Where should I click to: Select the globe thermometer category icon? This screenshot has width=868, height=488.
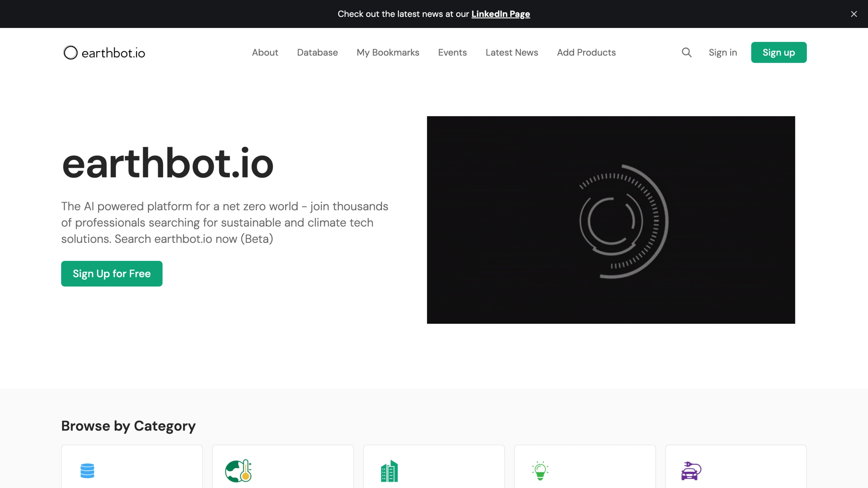[x=239, y=471]
